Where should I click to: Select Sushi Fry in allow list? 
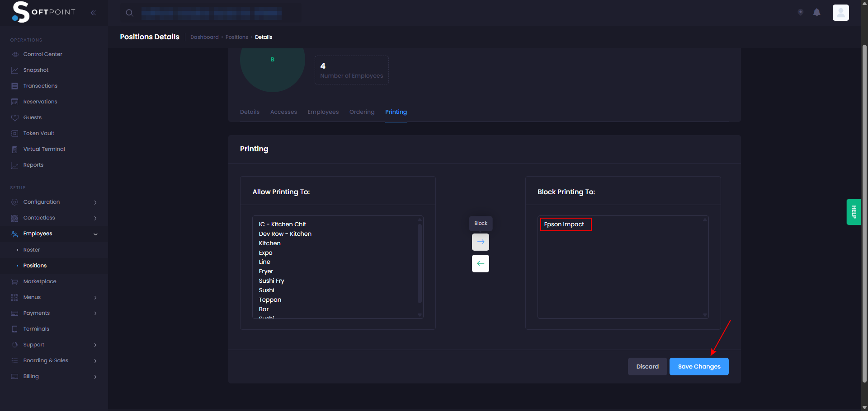pos(271,281)
